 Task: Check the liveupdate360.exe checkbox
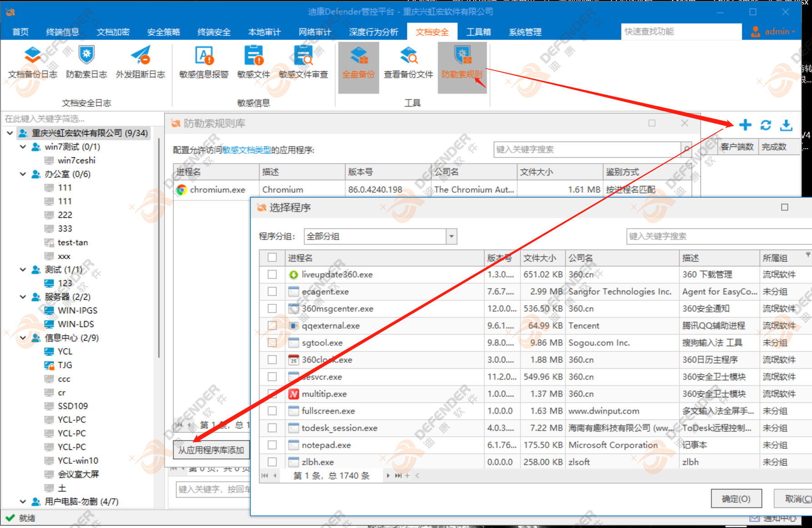pos(272,275)
